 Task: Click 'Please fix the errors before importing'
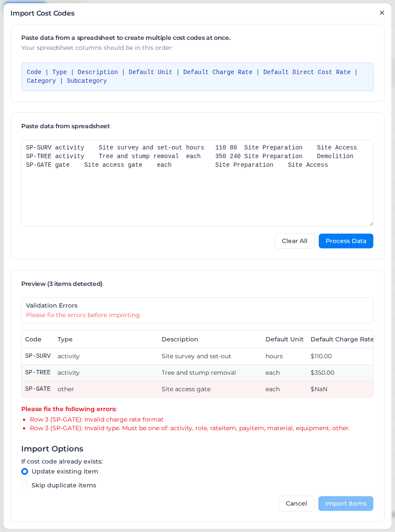point(84,315)
